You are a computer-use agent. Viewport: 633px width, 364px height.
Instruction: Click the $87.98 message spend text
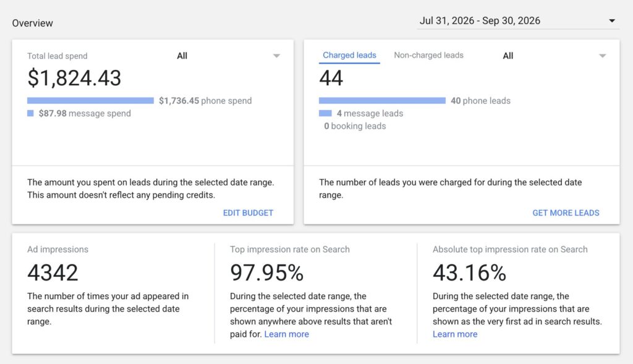click(x=85, y=113)
